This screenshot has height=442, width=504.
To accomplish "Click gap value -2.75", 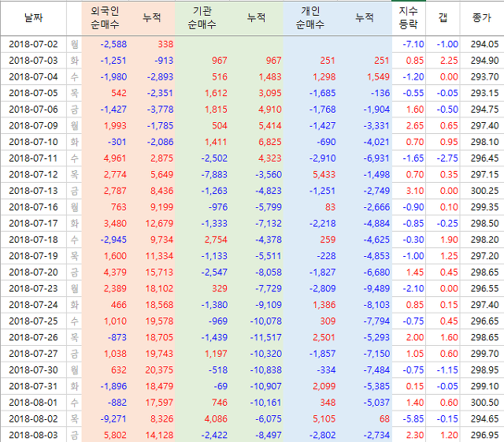I will (x=447, y=158).
